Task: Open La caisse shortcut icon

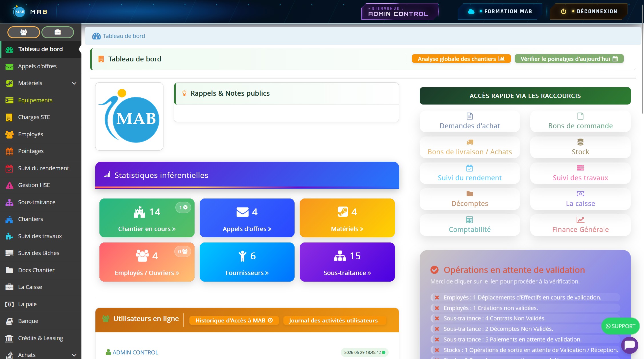Action: coord(580,194)
